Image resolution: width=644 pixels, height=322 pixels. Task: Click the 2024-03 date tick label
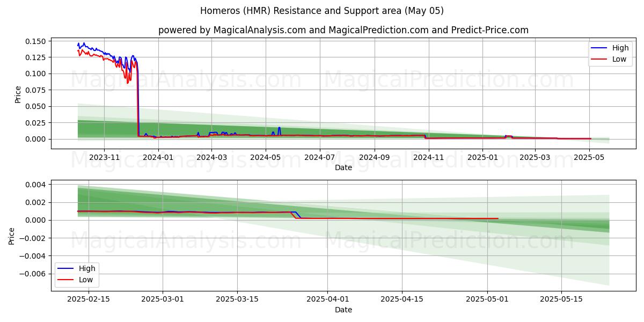click(x=211, y=157)
